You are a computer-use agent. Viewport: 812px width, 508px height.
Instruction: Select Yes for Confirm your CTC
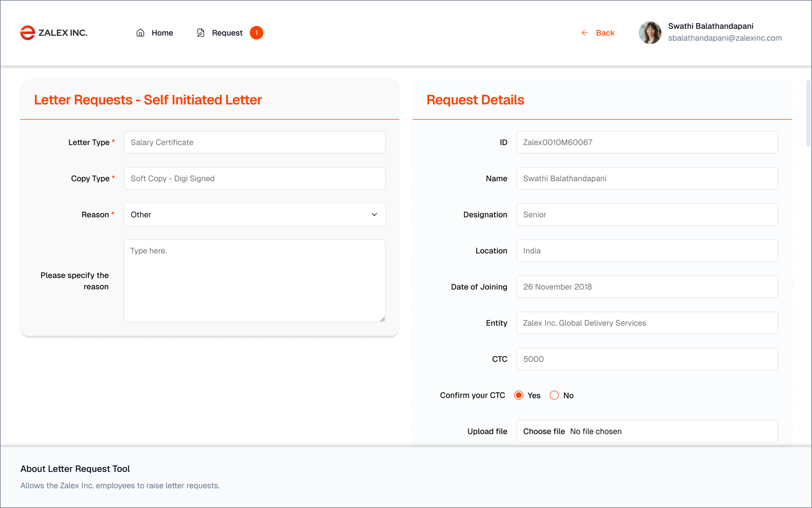(x=519, y=395)
